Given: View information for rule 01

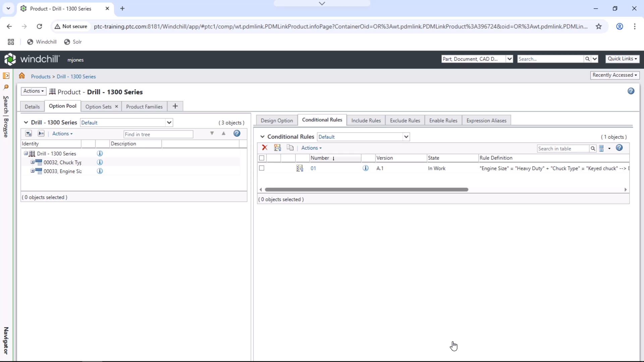Looking at the screenshot, I should pos(366,168).
